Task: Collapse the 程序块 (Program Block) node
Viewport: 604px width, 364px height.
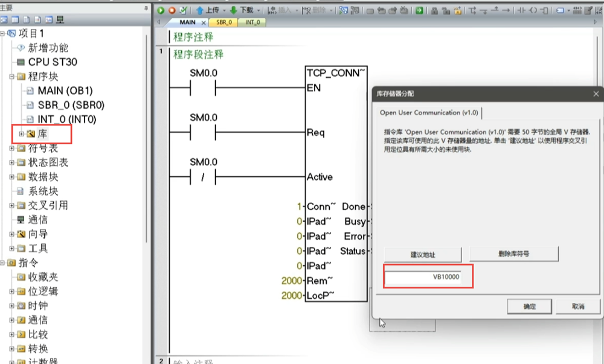Action: (13, 77)
